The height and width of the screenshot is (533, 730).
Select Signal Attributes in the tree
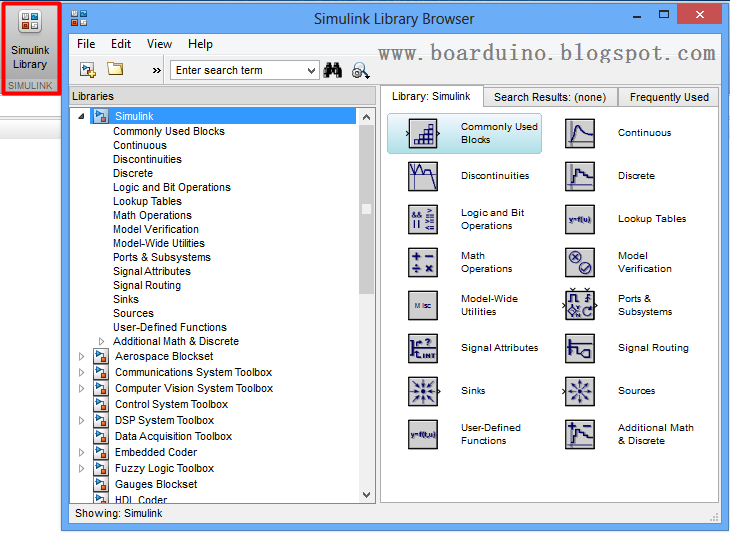pyautogui.click(x=152, y=271)
